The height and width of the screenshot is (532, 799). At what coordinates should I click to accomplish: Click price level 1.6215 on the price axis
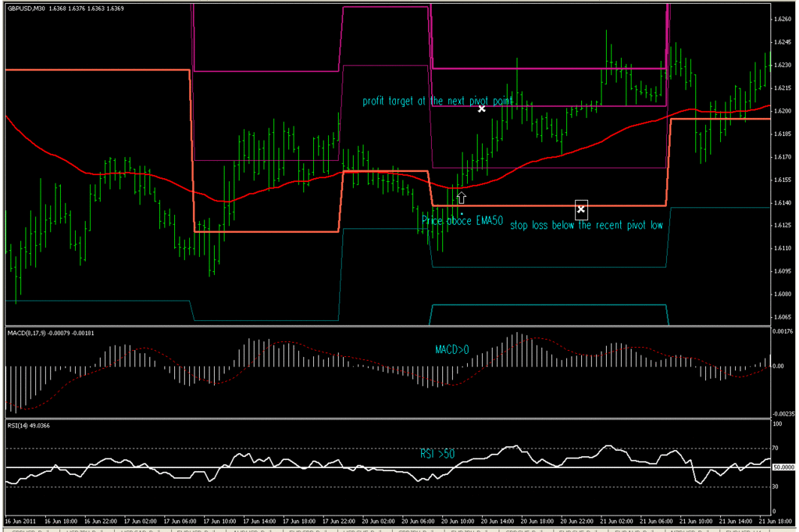tap(782, 88)
